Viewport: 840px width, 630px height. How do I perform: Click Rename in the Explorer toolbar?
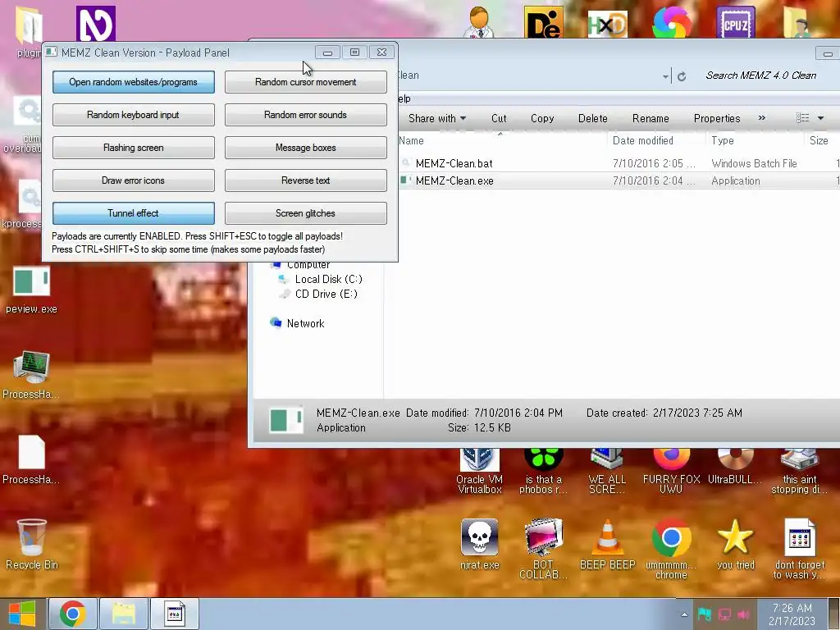651,118
